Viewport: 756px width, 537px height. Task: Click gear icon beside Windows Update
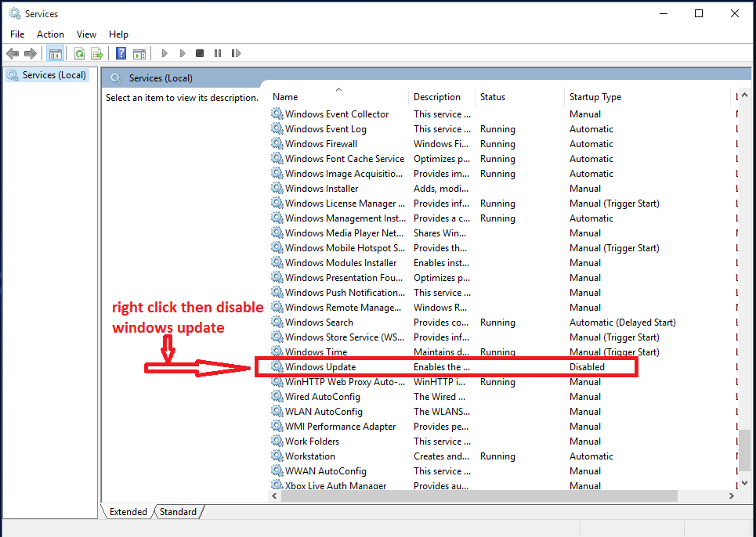[x=277, y=366]
